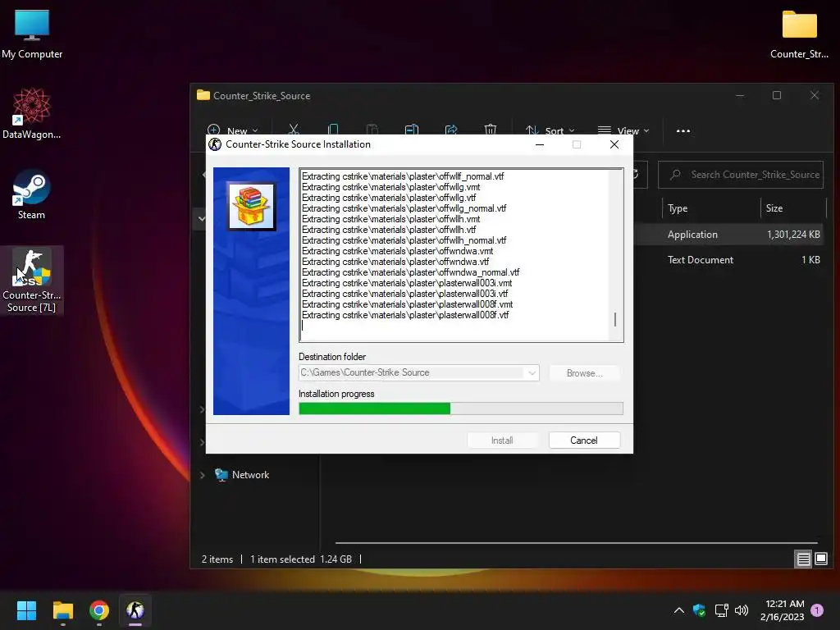Click Share icon in Explorer toolbar
This screenshot has height=630, width=840.
point(451,130)
